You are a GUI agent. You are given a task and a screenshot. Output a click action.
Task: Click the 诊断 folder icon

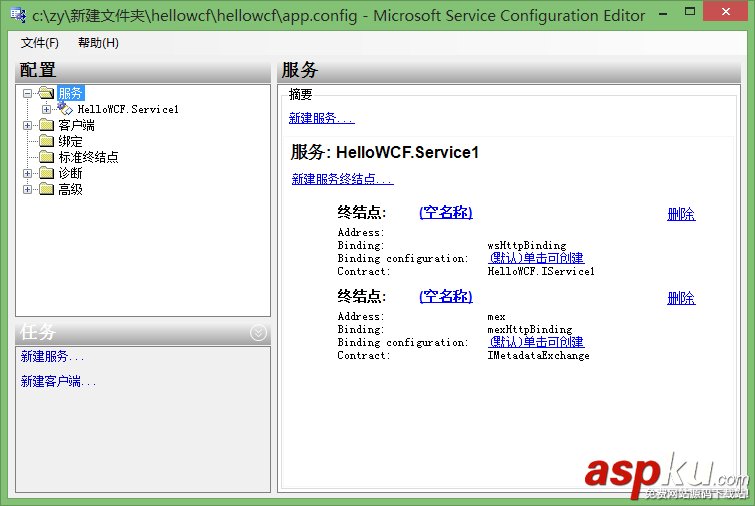click(x=47, y=173)
